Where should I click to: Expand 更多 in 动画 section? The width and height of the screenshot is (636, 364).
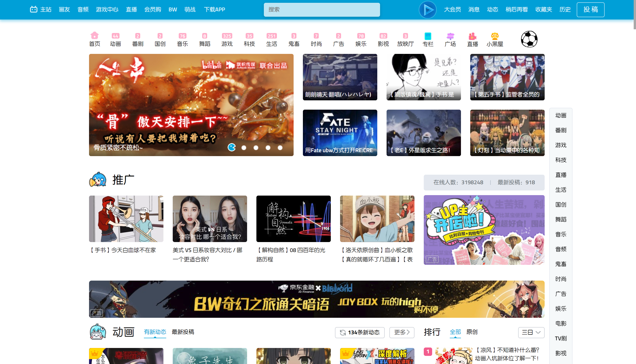coord(402,332)
